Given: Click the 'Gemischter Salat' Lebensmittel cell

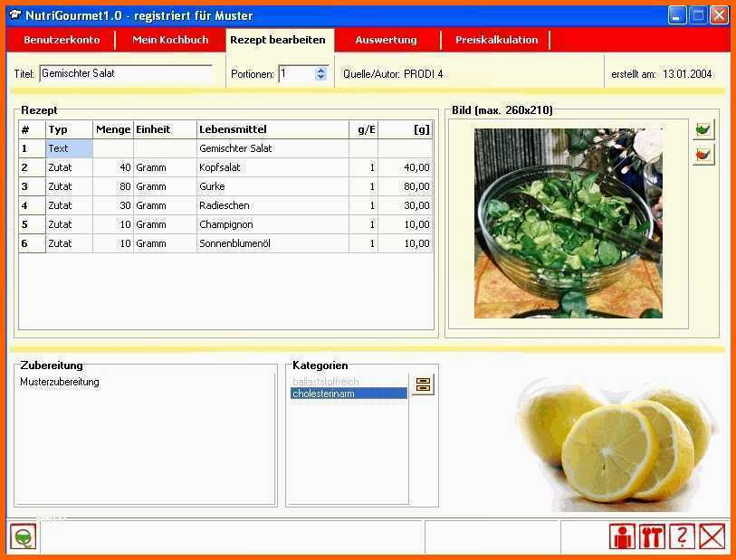Looking at the screenshot, I should 272,148.
